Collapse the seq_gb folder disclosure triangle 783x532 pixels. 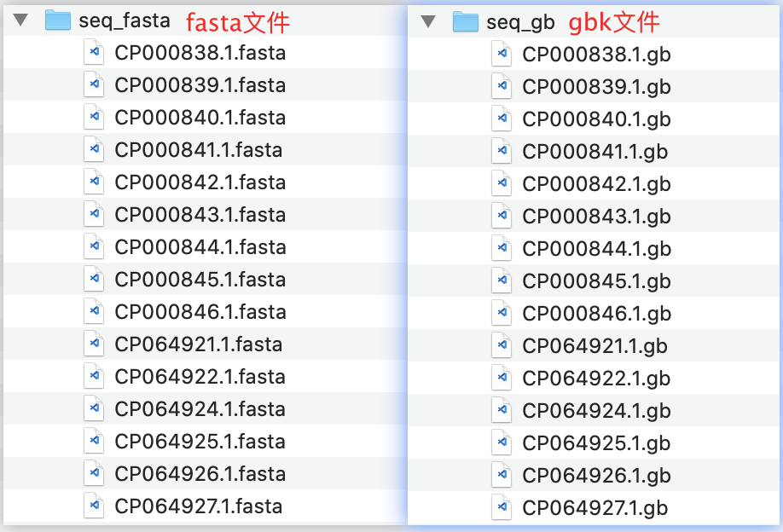point(428,21)
